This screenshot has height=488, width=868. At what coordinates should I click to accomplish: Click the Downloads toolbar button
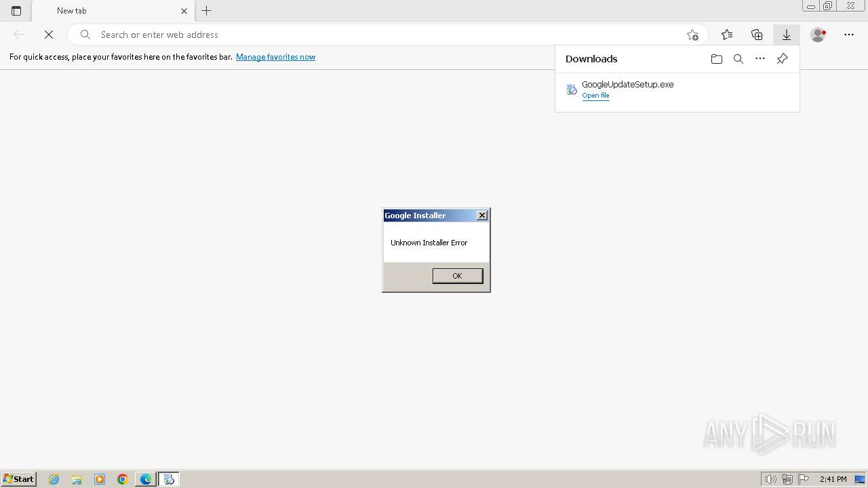(x=787, y=35)
